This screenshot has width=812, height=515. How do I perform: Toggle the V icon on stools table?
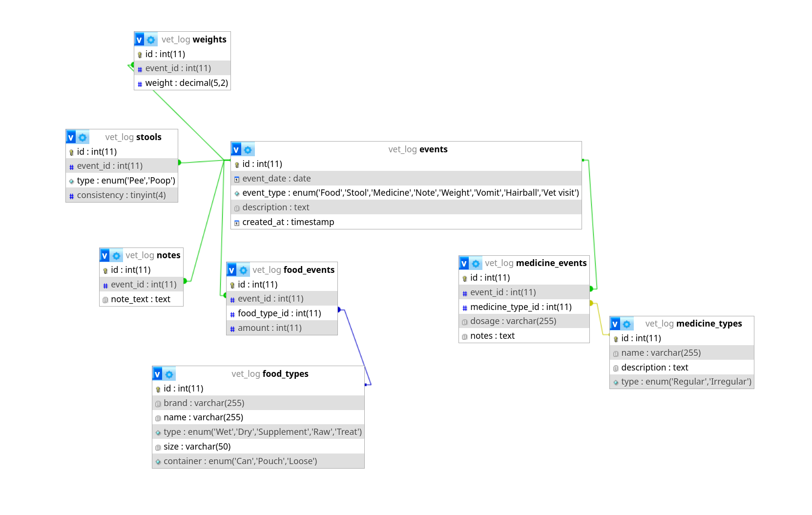[71, 138]
